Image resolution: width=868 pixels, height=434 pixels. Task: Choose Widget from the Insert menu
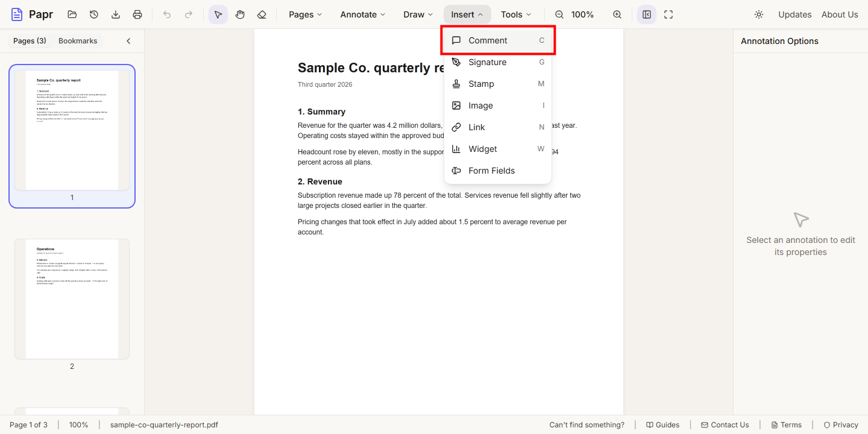[498, 149]
